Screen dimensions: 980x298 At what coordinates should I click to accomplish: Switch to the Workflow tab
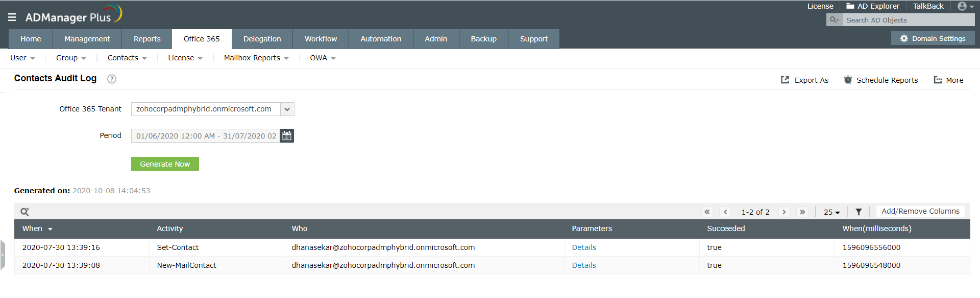[321, 39]
